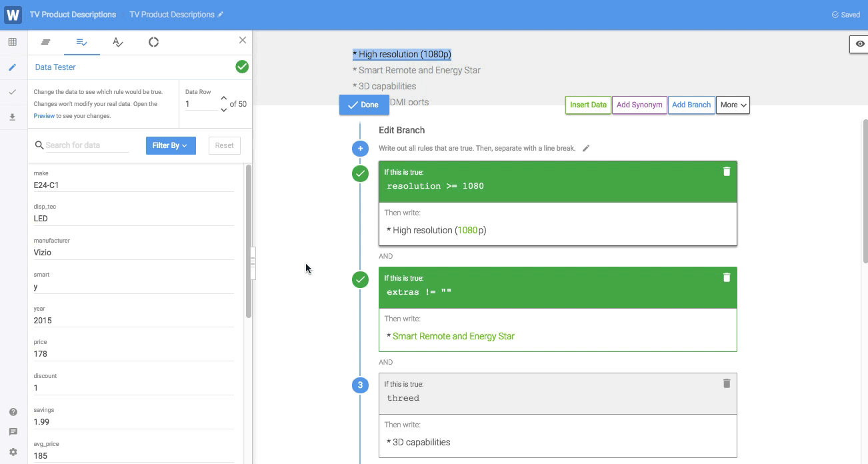868x464 pixels.
Task: Open the help question mark icon
Action: (x=13, y=412)
